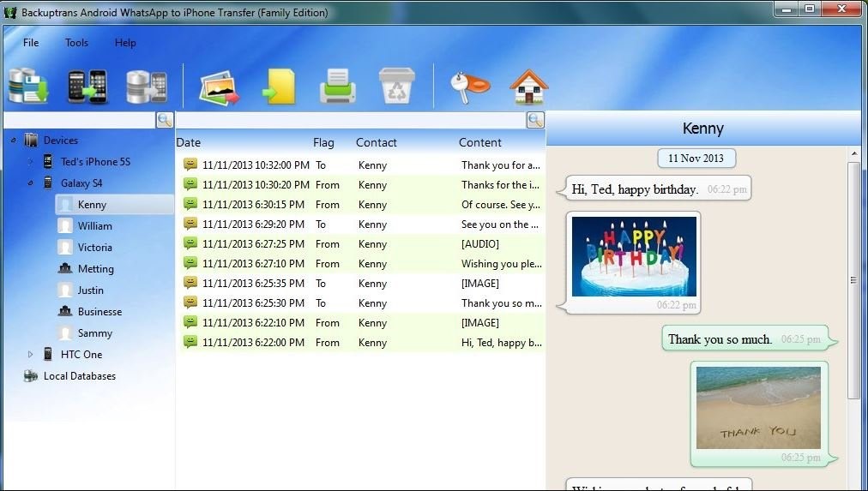Click the home house toolbar icon
Screen dimensions: 868x491
point(528,87)
